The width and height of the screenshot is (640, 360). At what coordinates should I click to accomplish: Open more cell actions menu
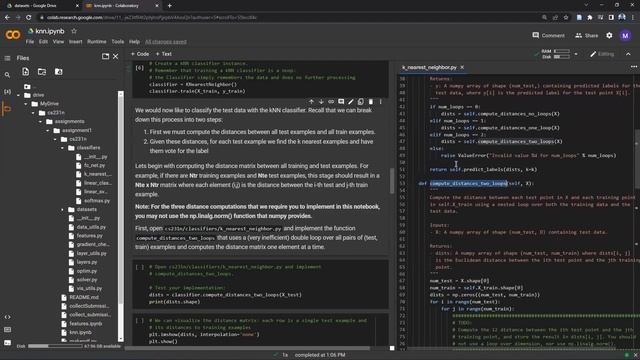[380, 102]
